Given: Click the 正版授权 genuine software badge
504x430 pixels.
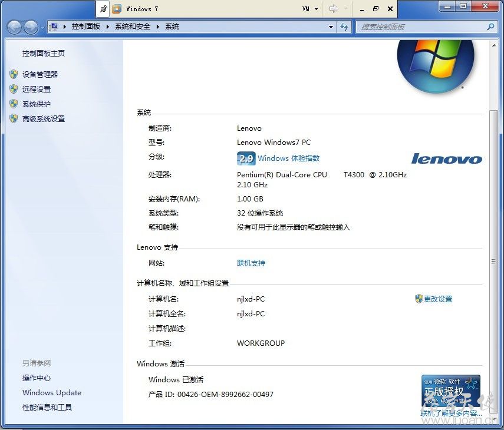Looking at the screenshot, I should [451, 392].
